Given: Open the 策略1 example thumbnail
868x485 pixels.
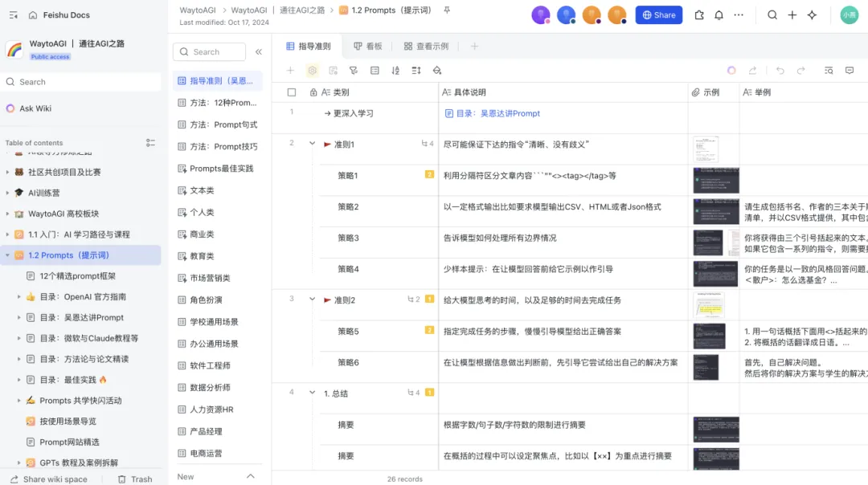Looking at the screenshot, I should pyautogui.click(x=716, y=181).
